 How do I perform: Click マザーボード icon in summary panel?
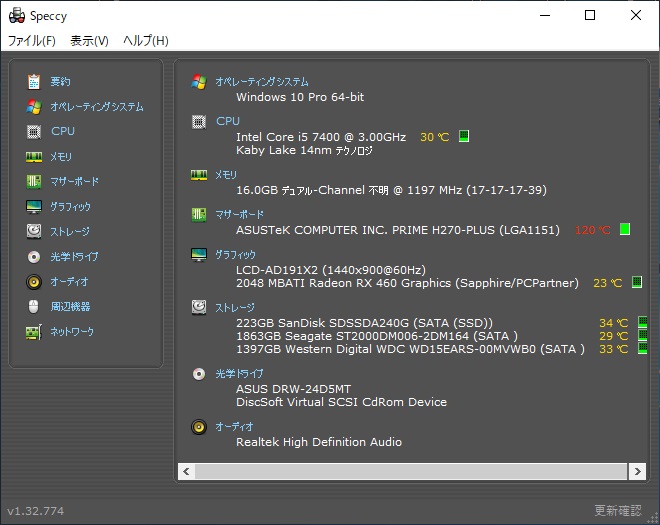coord(199,215)
